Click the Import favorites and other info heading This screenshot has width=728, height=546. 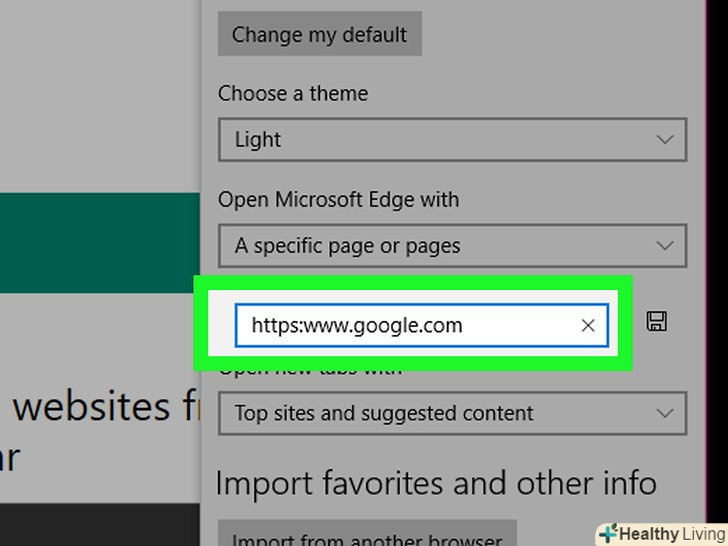(436, 484)
